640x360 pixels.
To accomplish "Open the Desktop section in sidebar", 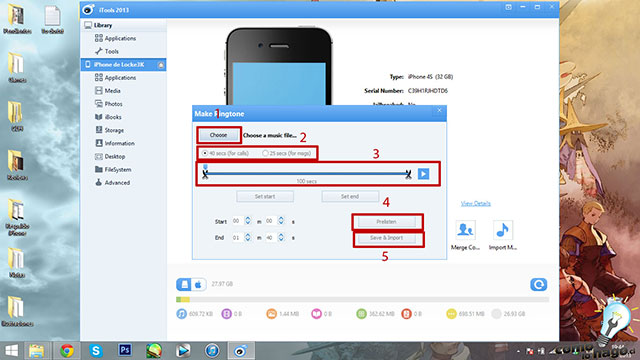I will pyautogui.click(x=110, y=156).
